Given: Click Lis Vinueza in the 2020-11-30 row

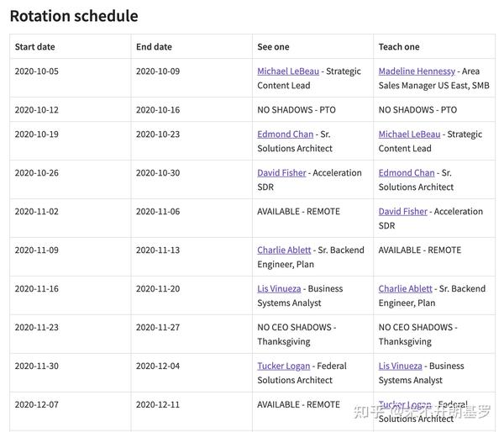Looking at the screenshot, I should pyautogui.click(x=401, y=366).
